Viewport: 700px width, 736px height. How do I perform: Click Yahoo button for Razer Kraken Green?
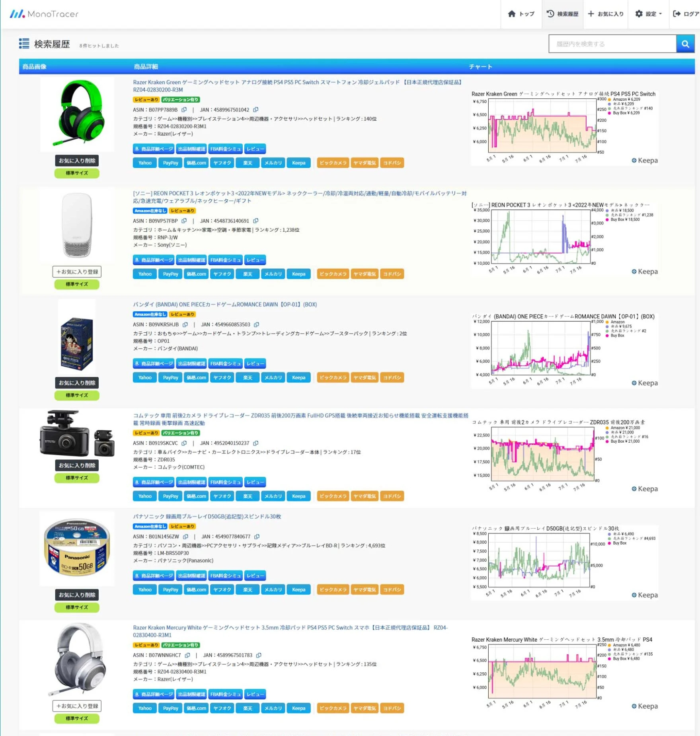(x=145, y=163)
